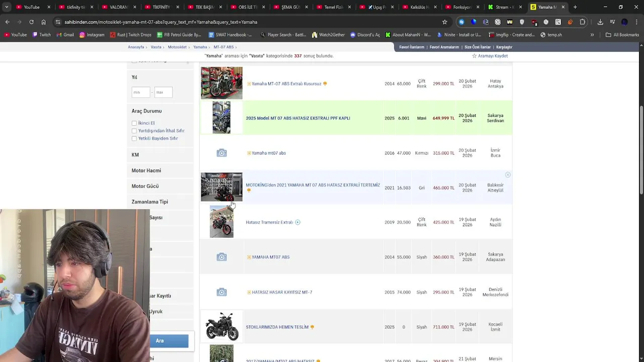Bookmark this page with the star icon
Image resolution: width=644 pixels, height=362 pixels.
click(x=445, y=22)
